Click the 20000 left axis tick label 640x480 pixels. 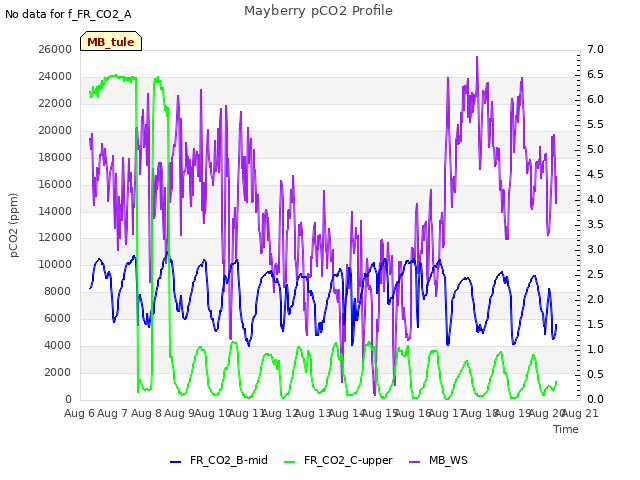tap(55, 130)
